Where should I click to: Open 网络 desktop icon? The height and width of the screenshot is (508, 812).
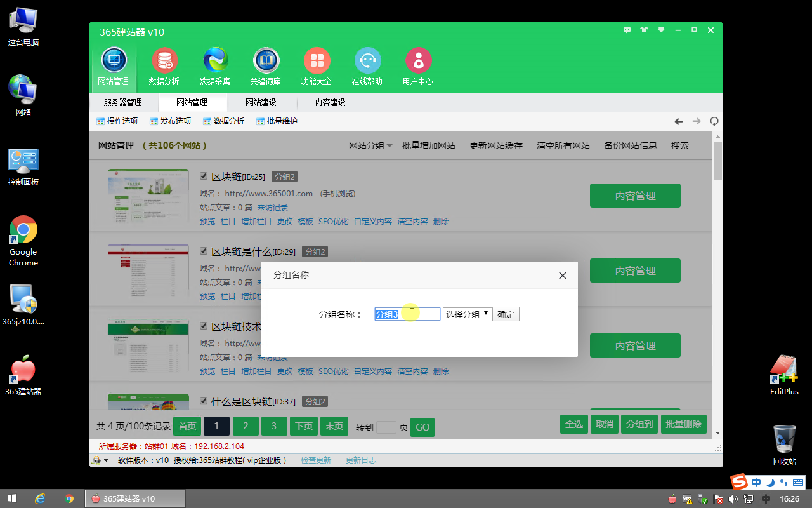(x=23, y=96)
